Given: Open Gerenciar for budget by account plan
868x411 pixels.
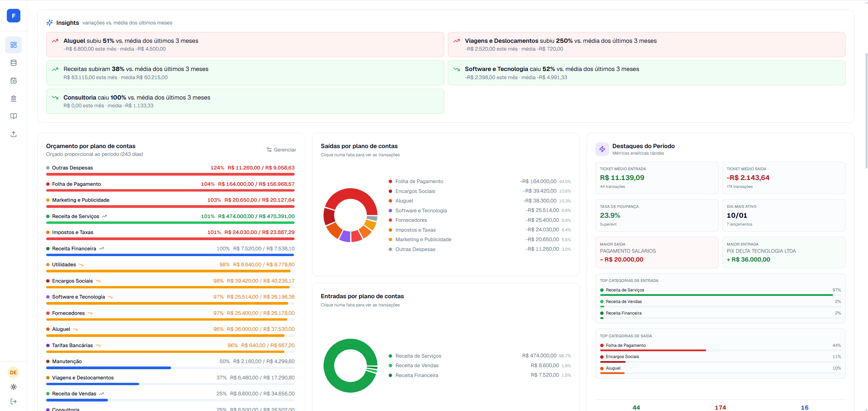Looking at the screenshot, I should tap(281, 150).
